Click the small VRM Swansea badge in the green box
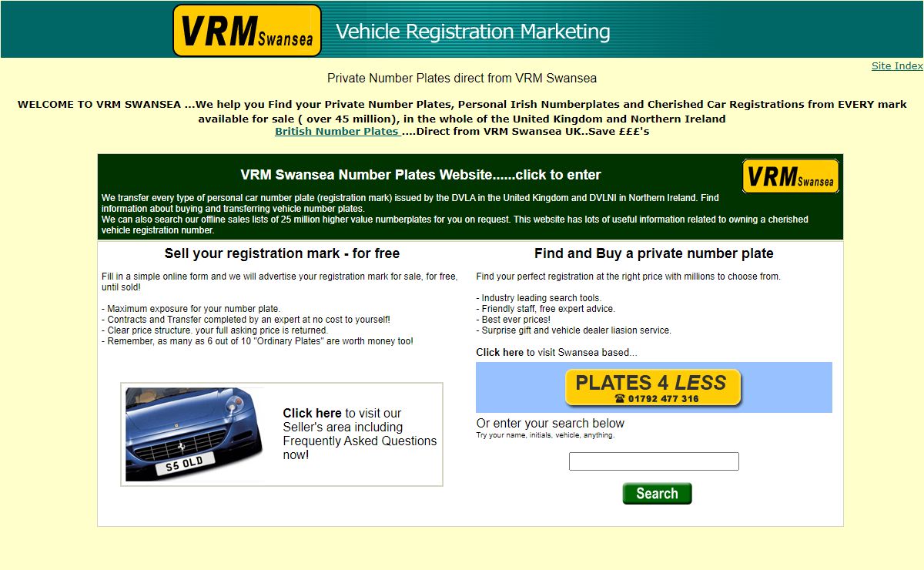 [x=791, y=176]
